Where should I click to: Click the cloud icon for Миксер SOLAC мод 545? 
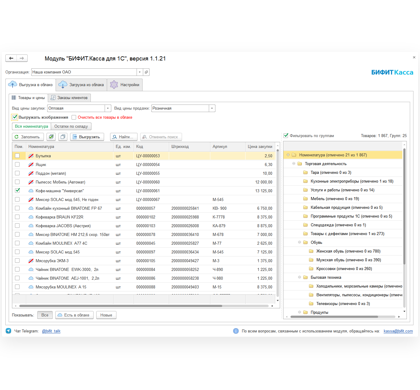31,252
